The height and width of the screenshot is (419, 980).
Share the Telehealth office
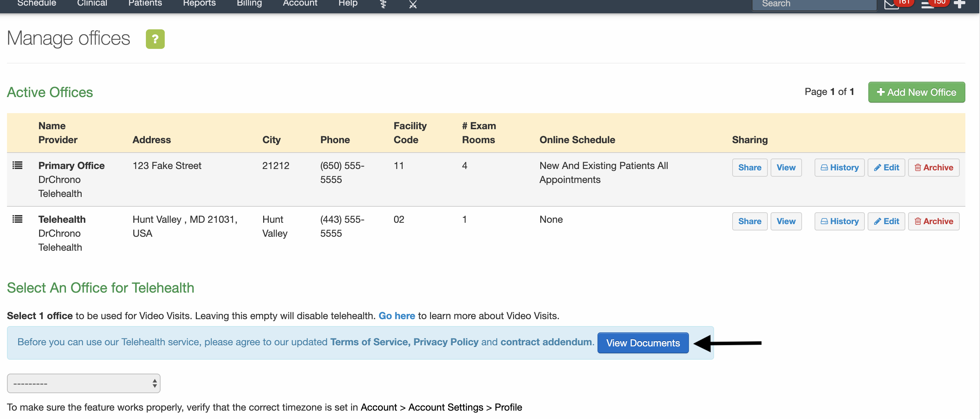coord(749,221)
